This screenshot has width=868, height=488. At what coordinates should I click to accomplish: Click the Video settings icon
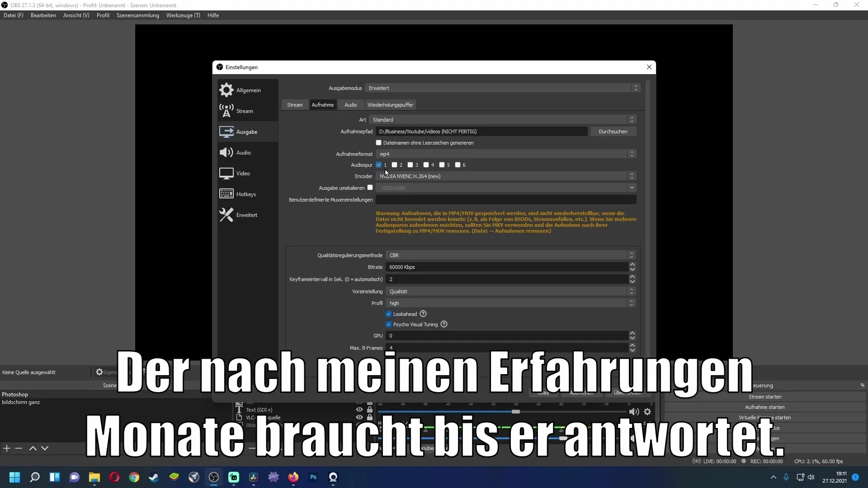(x=226, y=173)
